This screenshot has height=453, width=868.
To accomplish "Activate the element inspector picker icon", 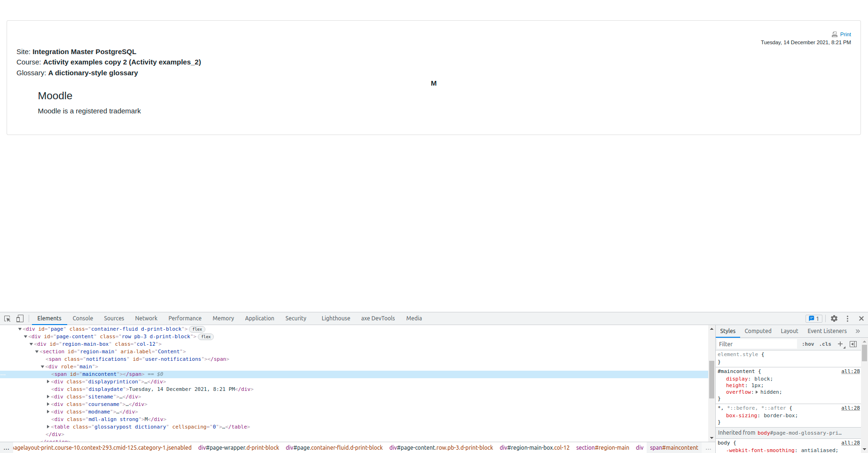I will [7, 318].
